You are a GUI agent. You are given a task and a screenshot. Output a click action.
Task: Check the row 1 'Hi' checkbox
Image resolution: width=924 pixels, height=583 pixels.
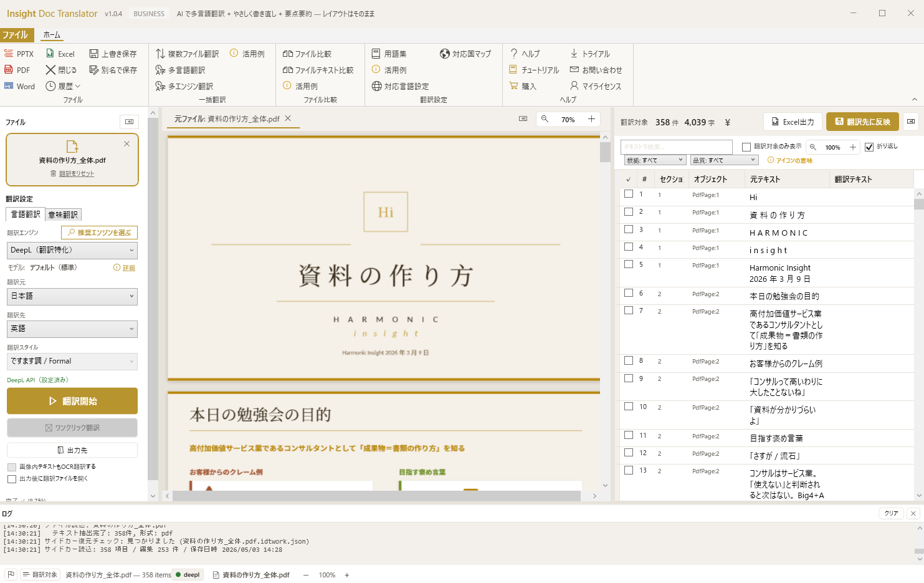629,194
